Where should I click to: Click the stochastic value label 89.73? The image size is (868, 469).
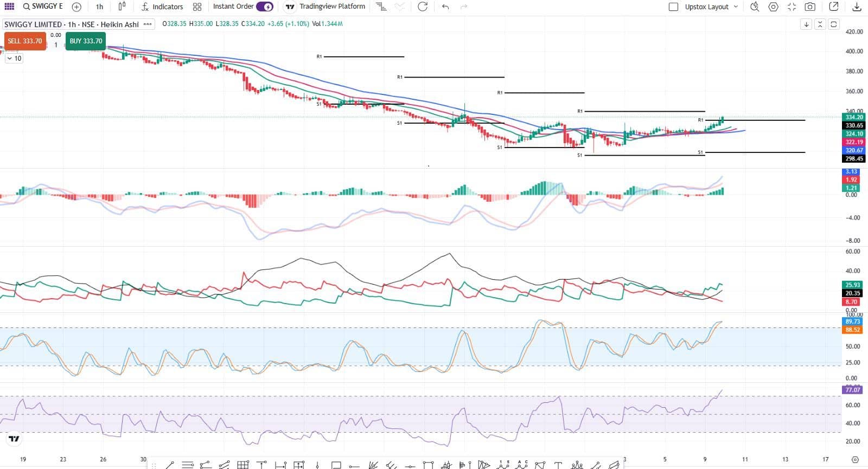(853, 322)
